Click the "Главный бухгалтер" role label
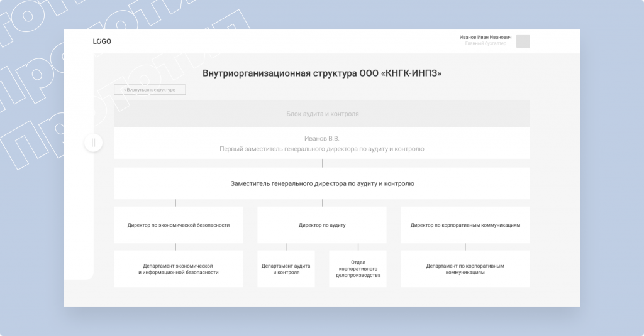The image size is (644, 336). coord(485,45)
